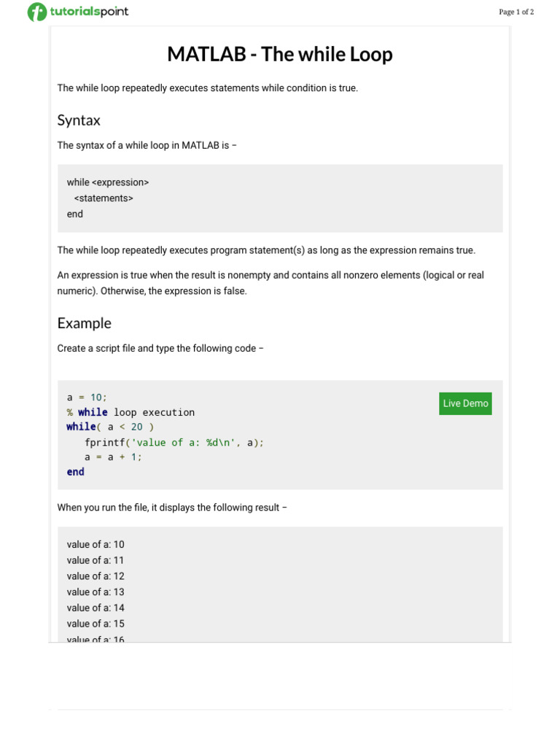Click the 'When you run the file' sentence
The width and height of the screenshot is (560, 747).
click(172, 508)
